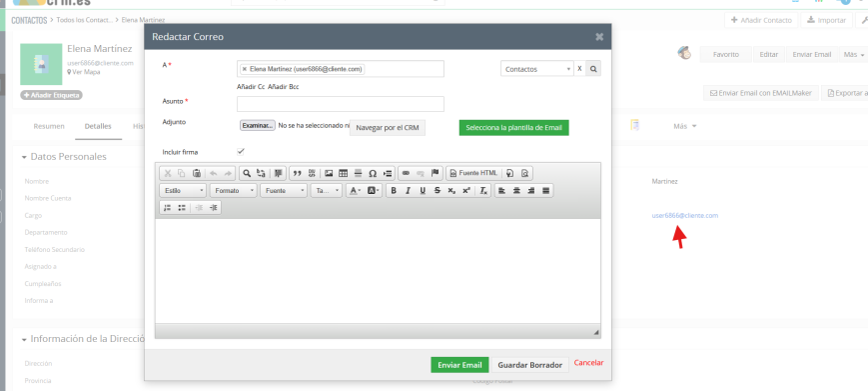
Task: Collapse the Información de la Dirección section
Action: [24, 339]
